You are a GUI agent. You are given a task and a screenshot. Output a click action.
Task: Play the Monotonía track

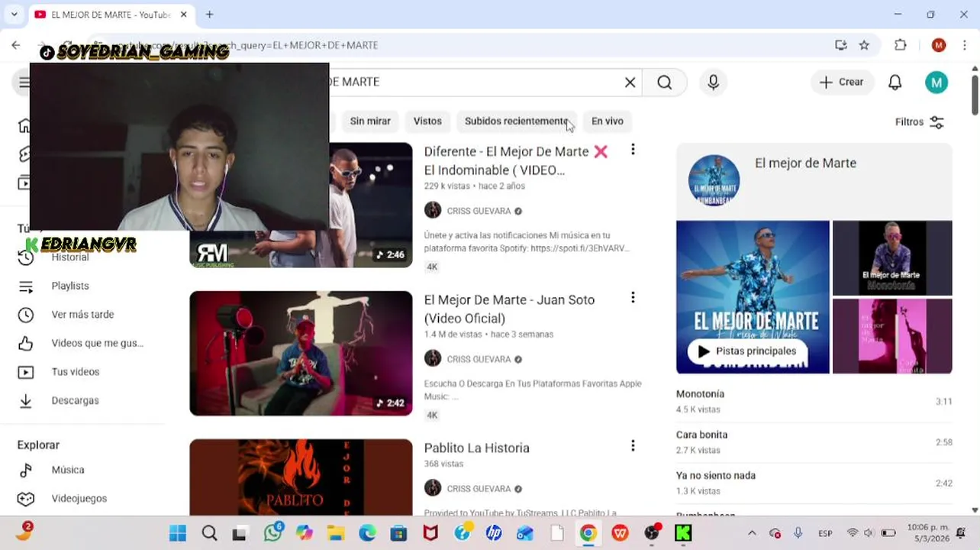(x=814, y=401)
